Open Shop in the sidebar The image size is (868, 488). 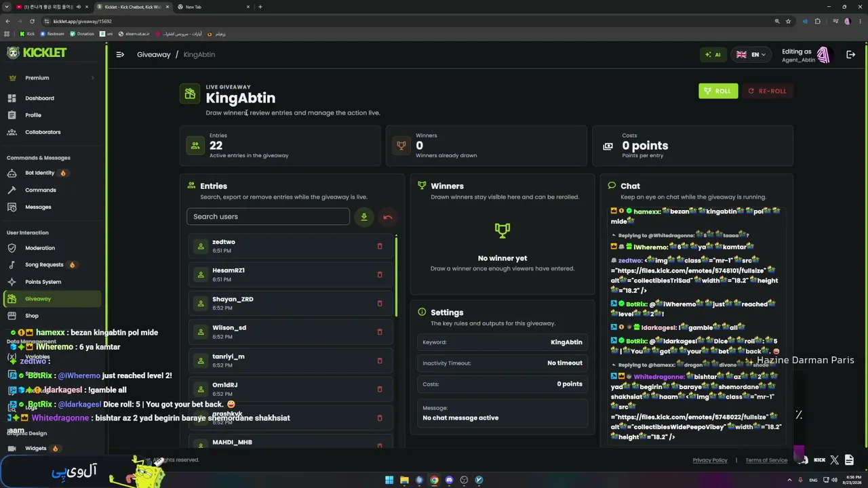[32, 316]
